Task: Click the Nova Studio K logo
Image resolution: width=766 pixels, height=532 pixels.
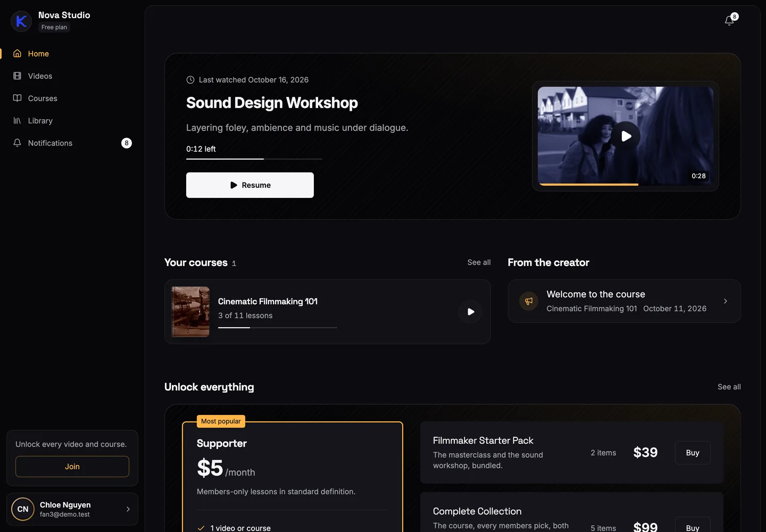Action: pyautogui.click(x=21, y=21)
